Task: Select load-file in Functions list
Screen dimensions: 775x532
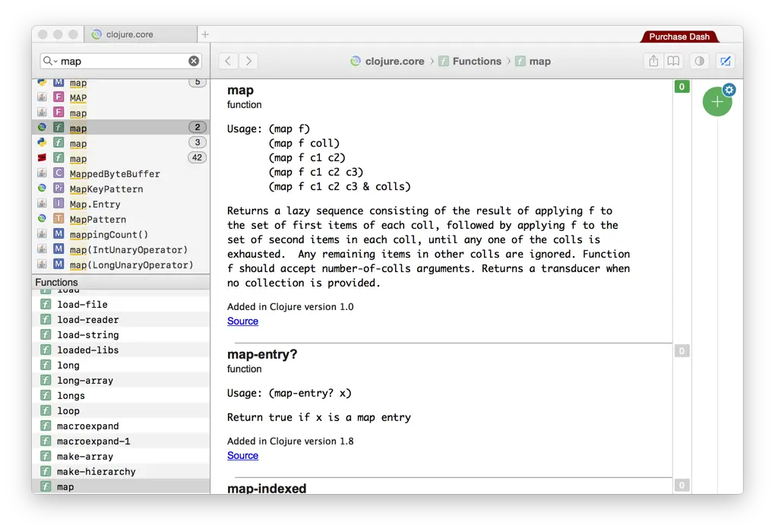Action: (121, 304)
